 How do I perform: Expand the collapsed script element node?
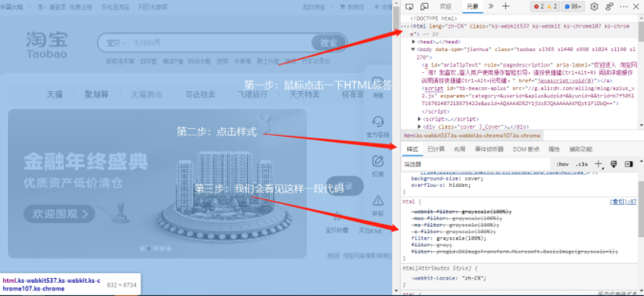point(420,119)
